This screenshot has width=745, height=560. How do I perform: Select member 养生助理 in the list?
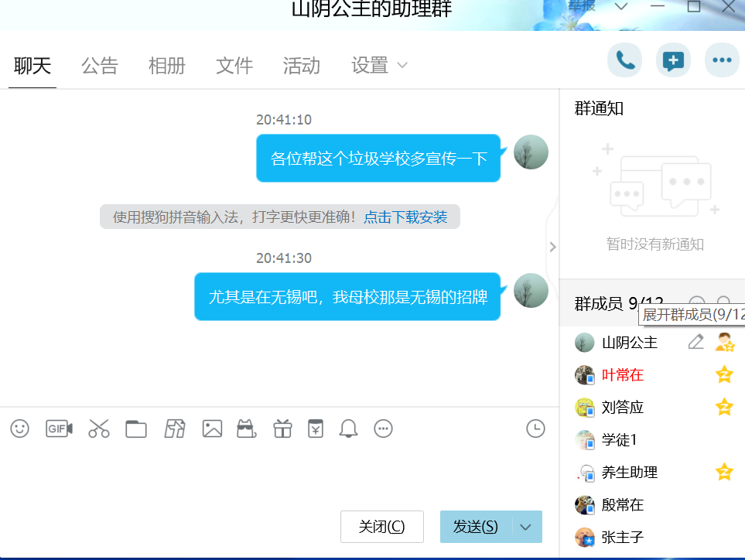652,472
